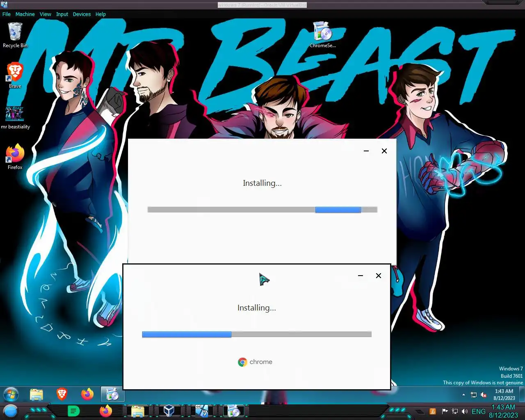This screenshot has width=525, height=420.
Task: Click the host tray network icon
Action: (454, 411)
